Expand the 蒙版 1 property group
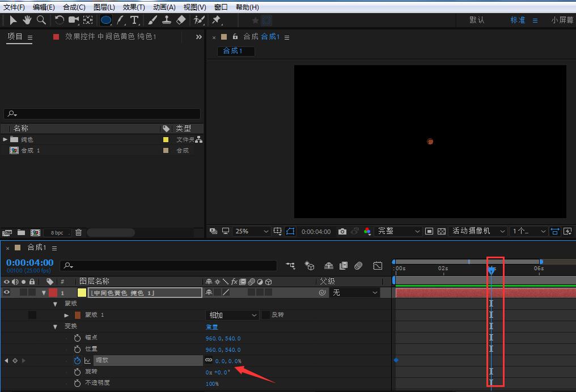The width and height of the screenshot is (576, 392). pos(67,315)
